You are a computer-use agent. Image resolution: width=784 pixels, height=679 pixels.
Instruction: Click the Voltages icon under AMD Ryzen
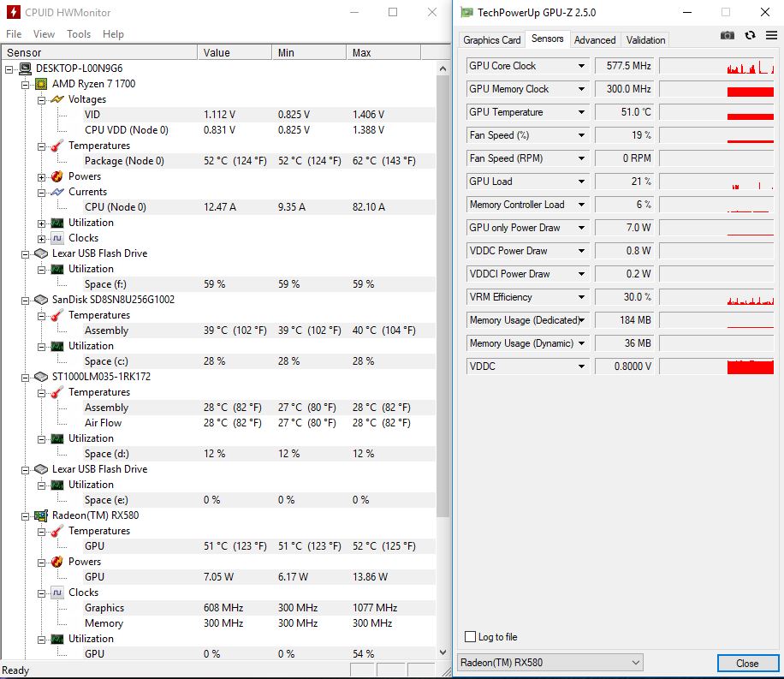(57, 99)
